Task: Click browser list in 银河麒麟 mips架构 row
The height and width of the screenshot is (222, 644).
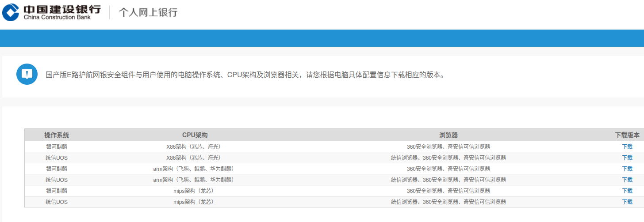Action: [448, 191]
